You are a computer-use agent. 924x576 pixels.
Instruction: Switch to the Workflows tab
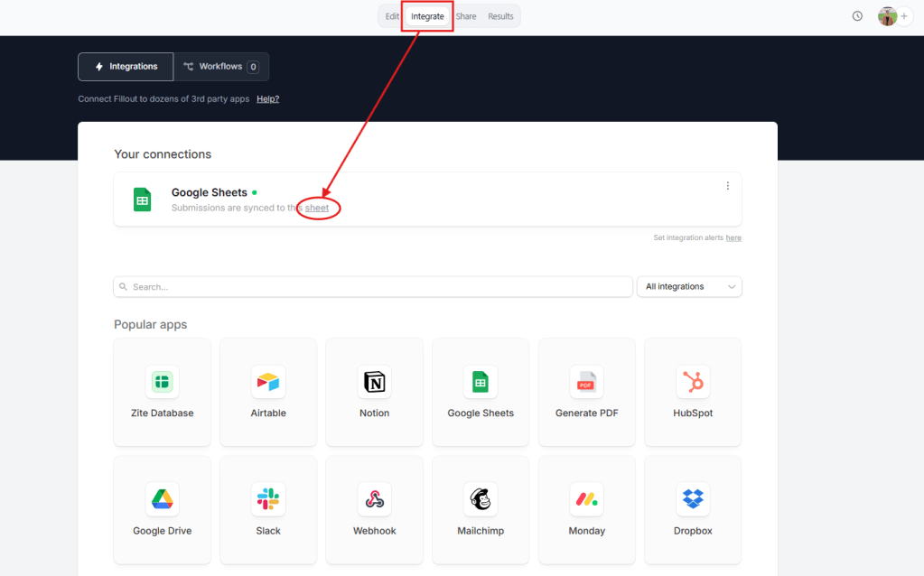[220, 67]
